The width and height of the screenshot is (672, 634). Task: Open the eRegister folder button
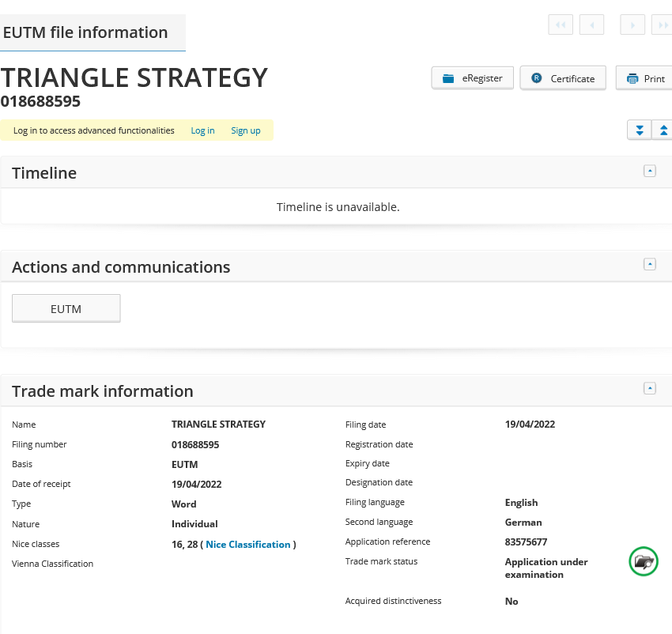point(473,78)
